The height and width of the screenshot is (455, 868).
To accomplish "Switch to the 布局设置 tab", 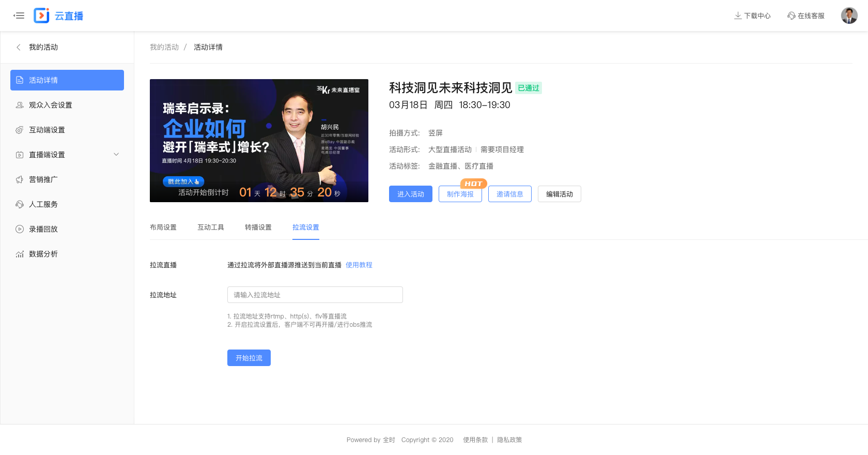I will click(x=163, y=228).
